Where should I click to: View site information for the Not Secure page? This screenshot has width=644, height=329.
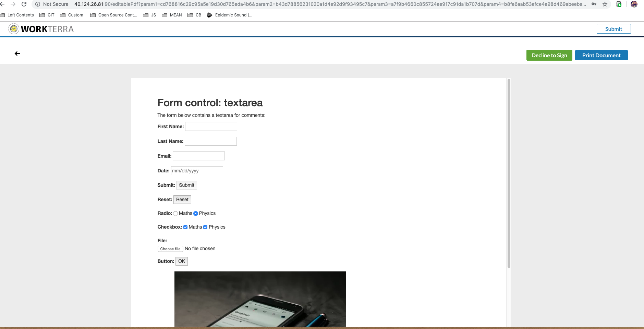pyautogui.click(x=38, y=4)
